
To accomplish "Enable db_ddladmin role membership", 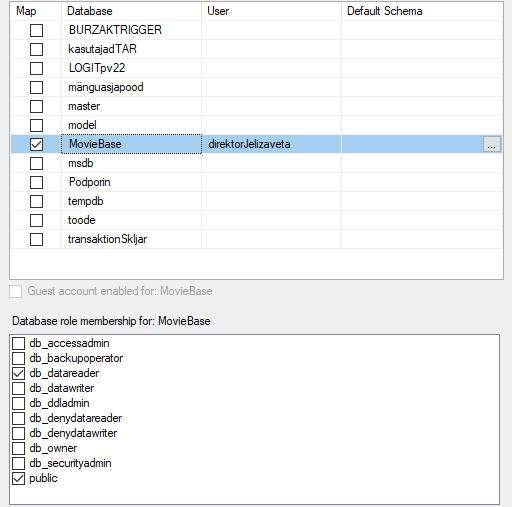I will (18, 403).
